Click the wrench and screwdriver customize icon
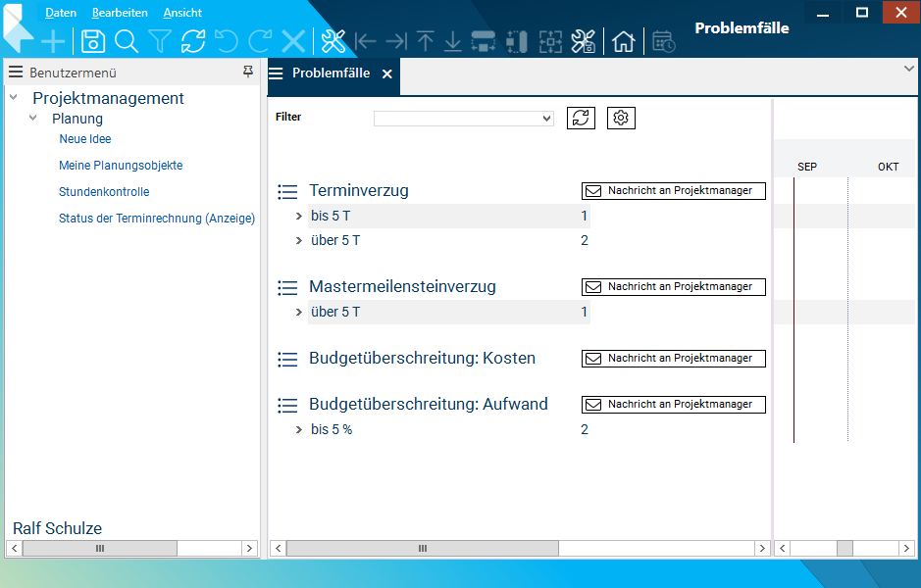The width and height of the screenshot is (921, 588). [x=333, y=41]
